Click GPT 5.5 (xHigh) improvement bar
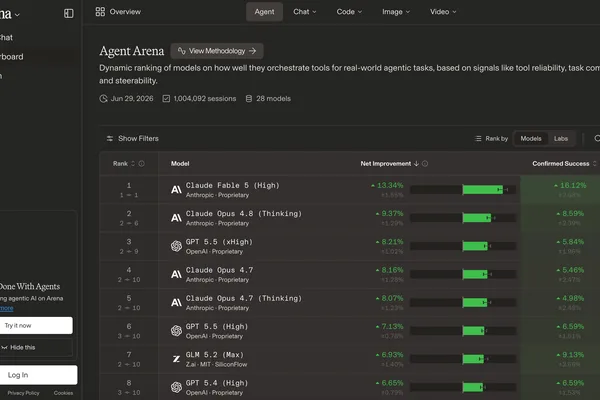This screenshot has height=400, width=600. click(x=463, y=246)
